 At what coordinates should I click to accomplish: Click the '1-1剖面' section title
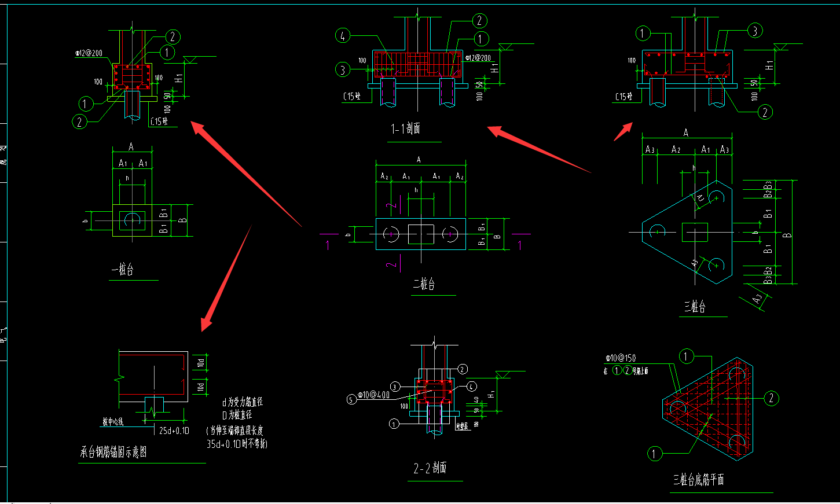(x=406, y=128)
